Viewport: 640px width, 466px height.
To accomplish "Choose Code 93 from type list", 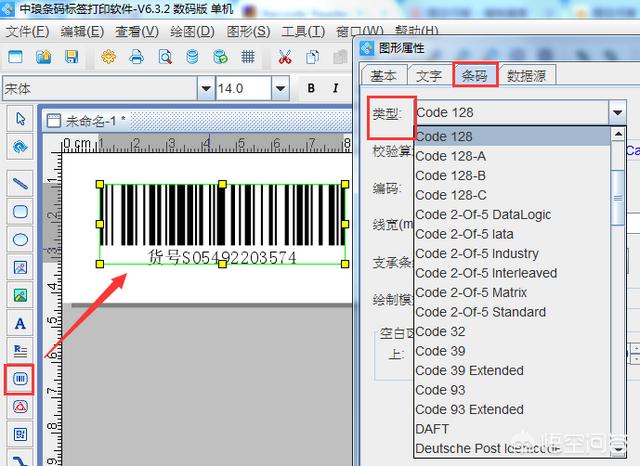I will coord(512,390).
